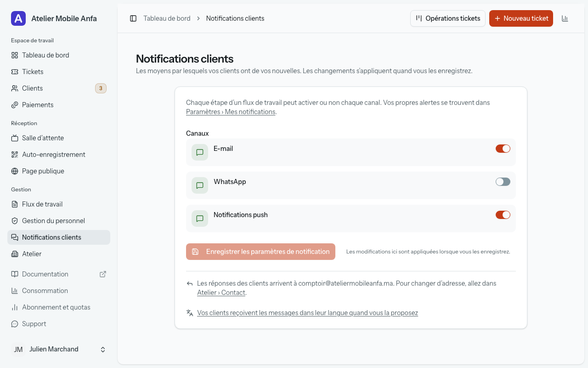Click the Opérations tickets button
Image resolution: width=588 pixels, height=368 pixels.
click(448, 18)
